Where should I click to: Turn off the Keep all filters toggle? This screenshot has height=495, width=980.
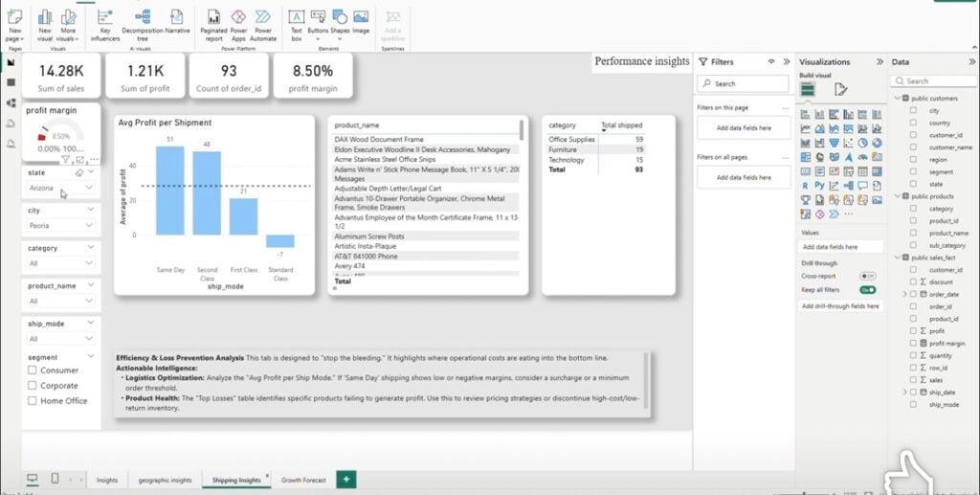click(x=867, y=290)
